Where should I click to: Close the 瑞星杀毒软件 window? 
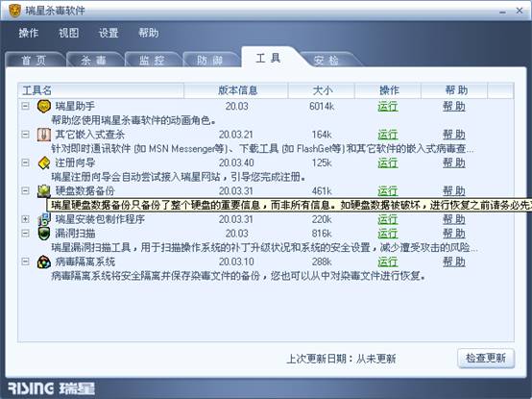tap(520, 11)
